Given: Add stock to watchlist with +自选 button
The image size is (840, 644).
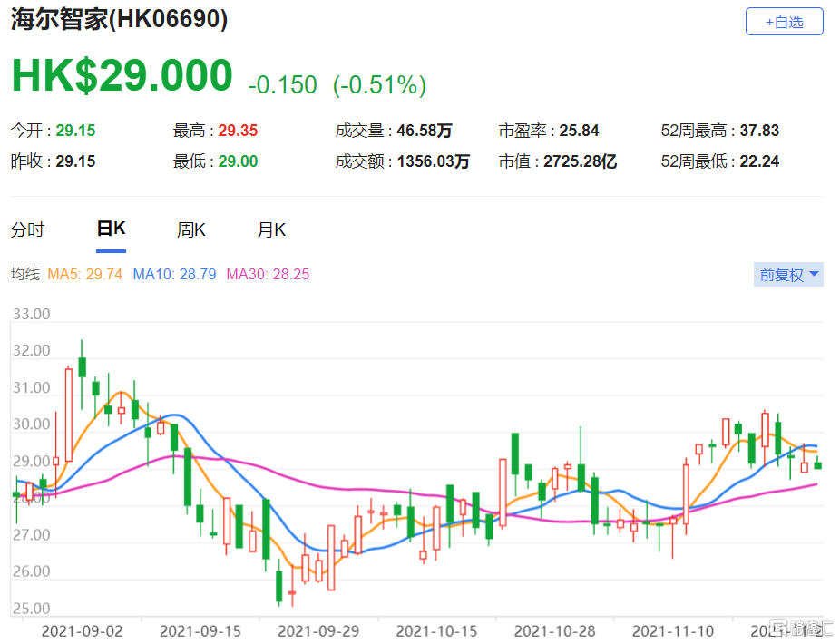Looking at the screenshot, I should tap(784, 22).
